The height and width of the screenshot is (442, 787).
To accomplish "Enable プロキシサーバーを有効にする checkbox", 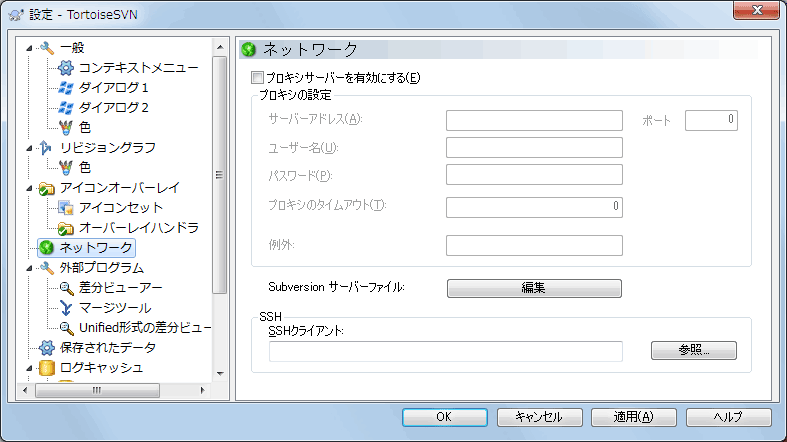I will pos(257,77).
